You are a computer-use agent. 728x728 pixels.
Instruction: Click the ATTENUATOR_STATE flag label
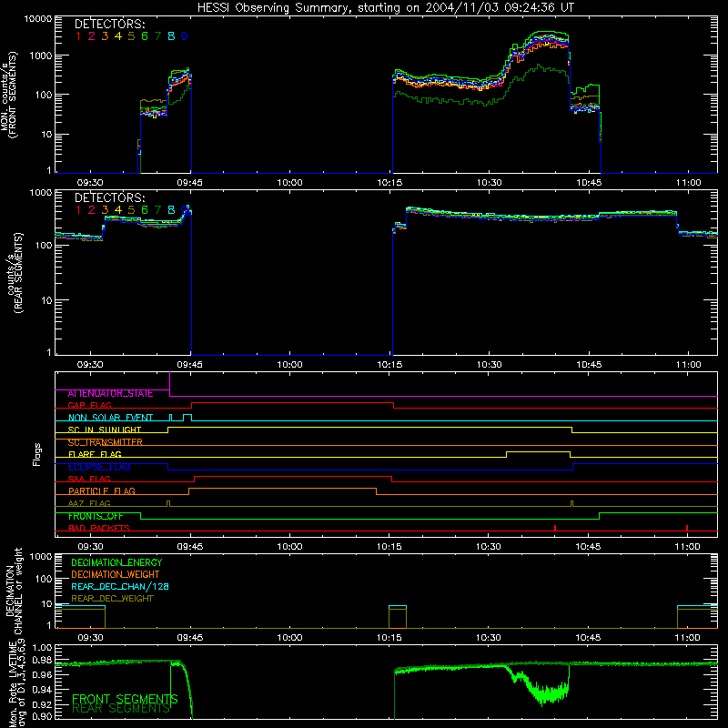[x=110, y=393]
